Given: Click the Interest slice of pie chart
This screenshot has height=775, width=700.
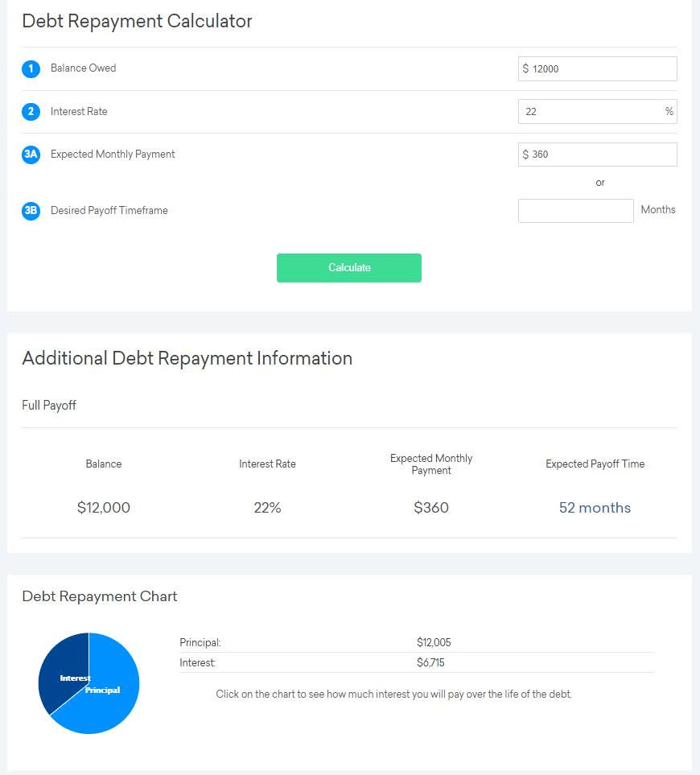Looking at the screenshot, I should pos(63,668).
